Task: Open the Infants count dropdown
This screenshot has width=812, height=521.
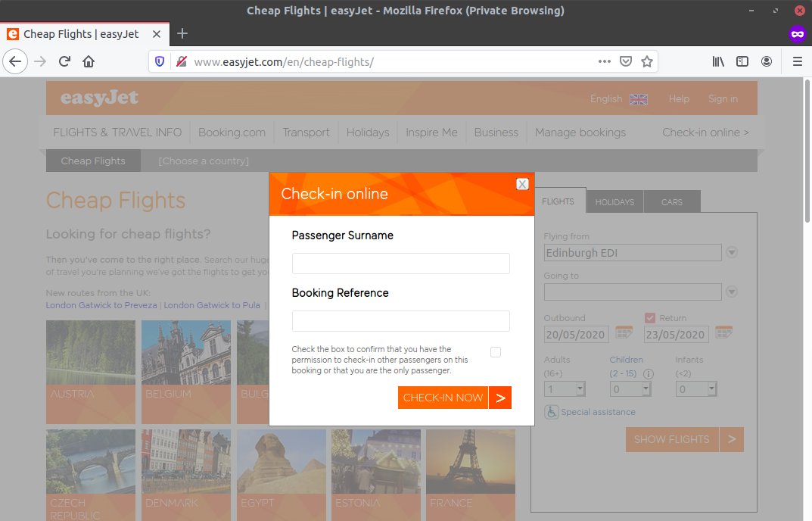Action: click(696, 388)
